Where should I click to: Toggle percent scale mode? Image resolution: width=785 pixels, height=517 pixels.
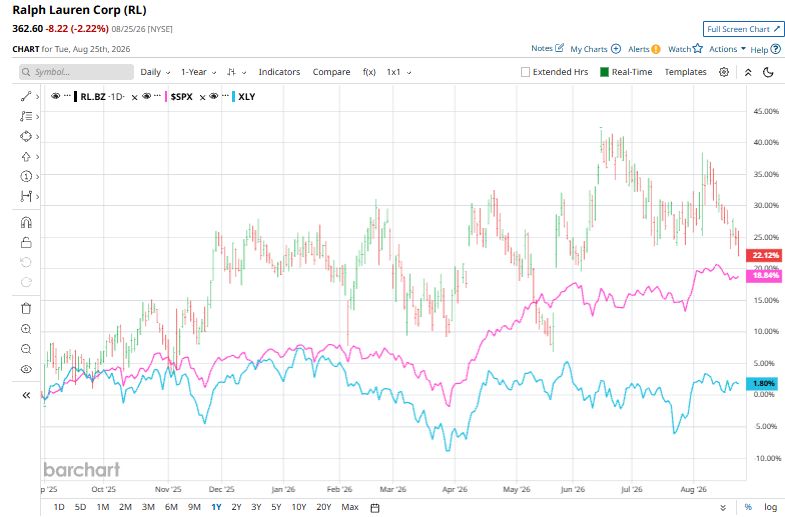tap(748, 507)
